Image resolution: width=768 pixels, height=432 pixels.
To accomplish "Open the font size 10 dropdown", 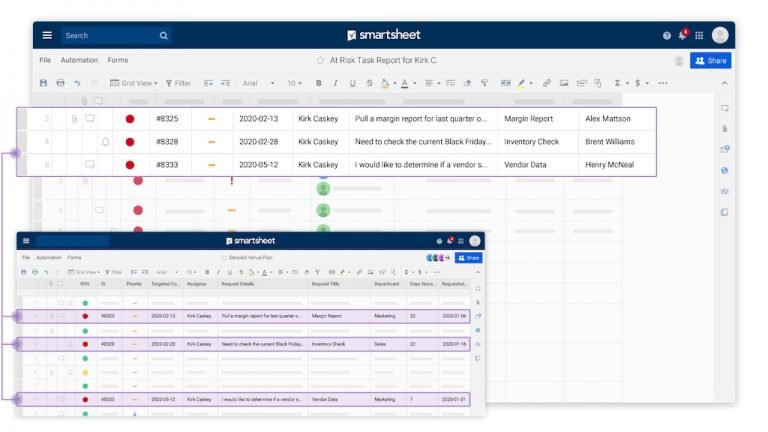I will coord(294,83).
